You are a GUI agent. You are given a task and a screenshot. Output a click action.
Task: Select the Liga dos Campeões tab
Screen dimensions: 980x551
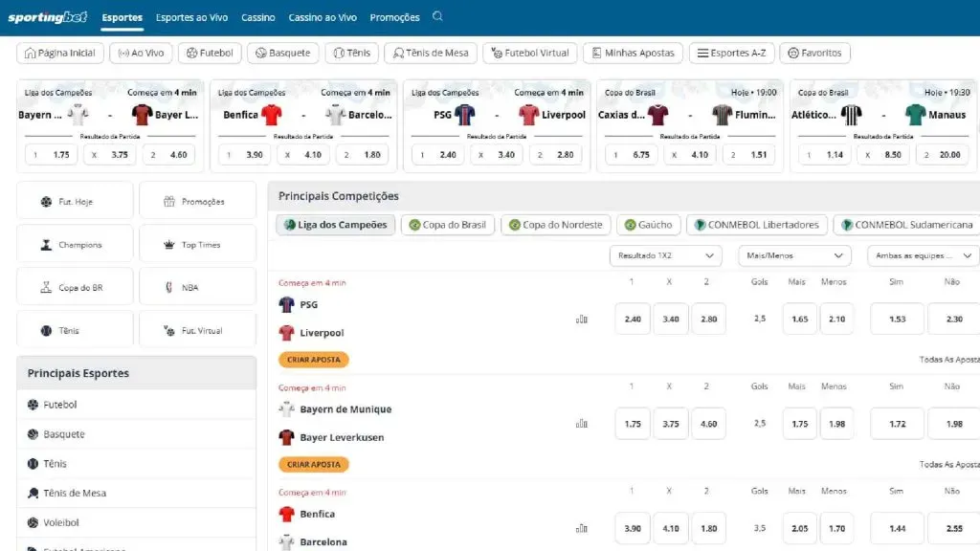pos(336,225)
